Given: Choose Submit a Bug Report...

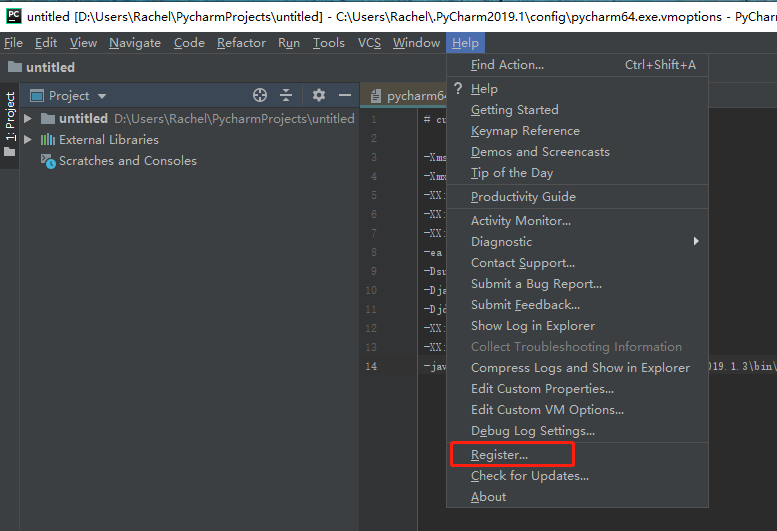Looking at the screenshot, I should [x=577, y=284].
